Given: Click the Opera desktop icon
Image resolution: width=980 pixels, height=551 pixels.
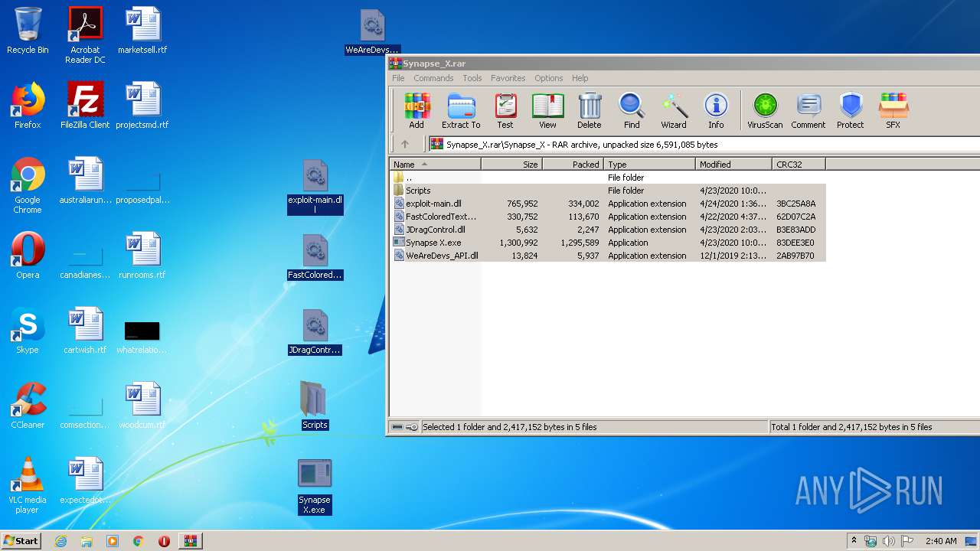Looking at the screenshot, I should tap(28, 256).
